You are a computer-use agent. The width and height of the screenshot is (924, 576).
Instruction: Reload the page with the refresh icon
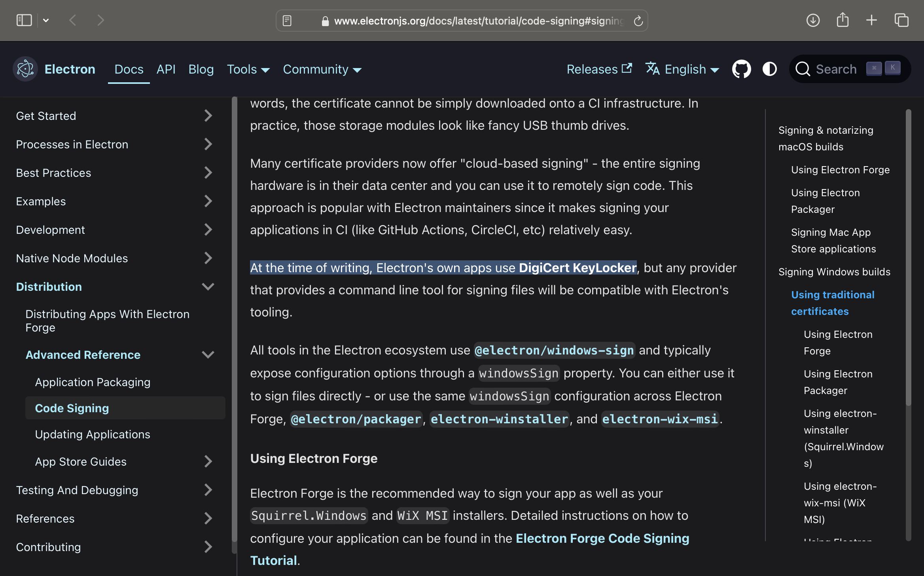pyautogui.click(x=638, y=21)
